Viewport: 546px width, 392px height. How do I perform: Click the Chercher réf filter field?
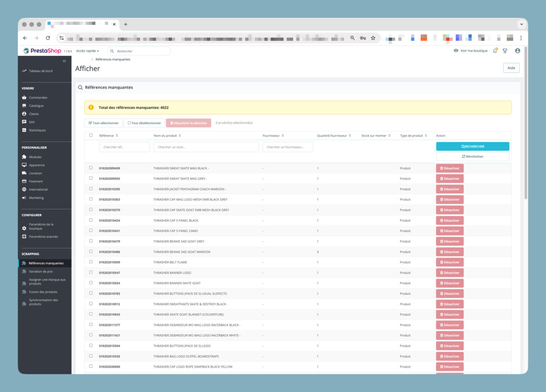coord(124,147)
